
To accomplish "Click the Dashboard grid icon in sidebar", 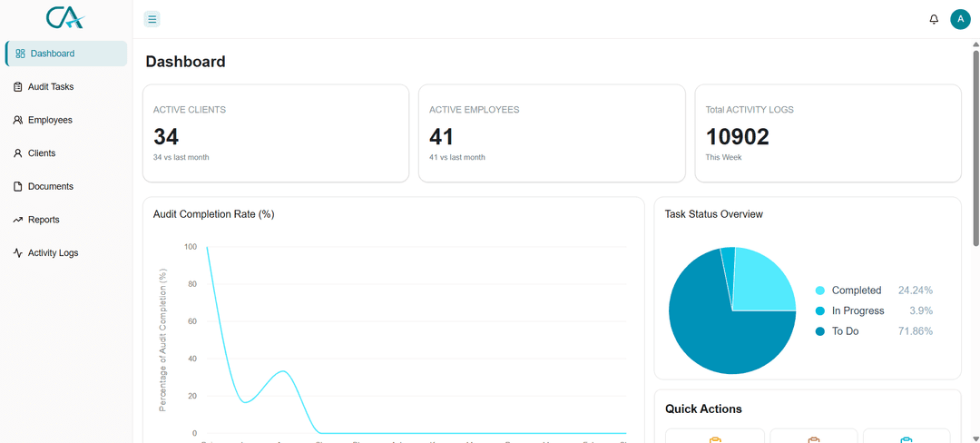I will pos(20,54).
